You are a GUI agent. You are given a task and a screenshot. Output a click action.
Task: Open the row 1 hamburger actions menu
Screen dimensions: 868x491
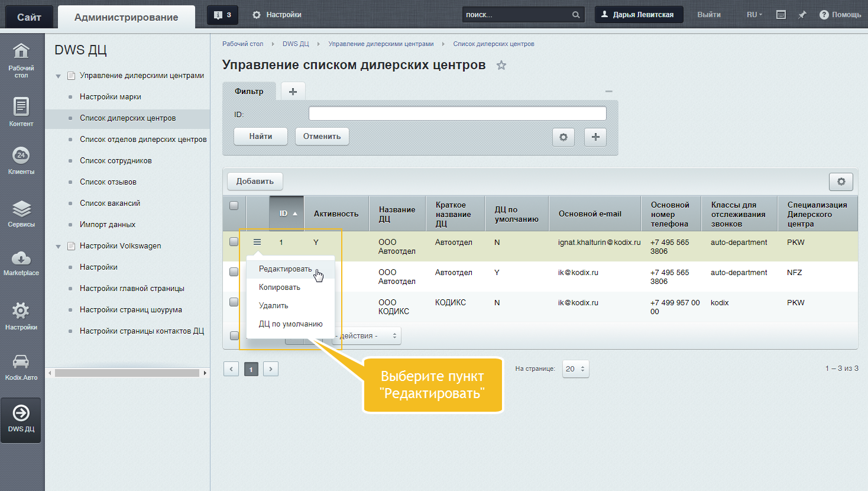257,242
